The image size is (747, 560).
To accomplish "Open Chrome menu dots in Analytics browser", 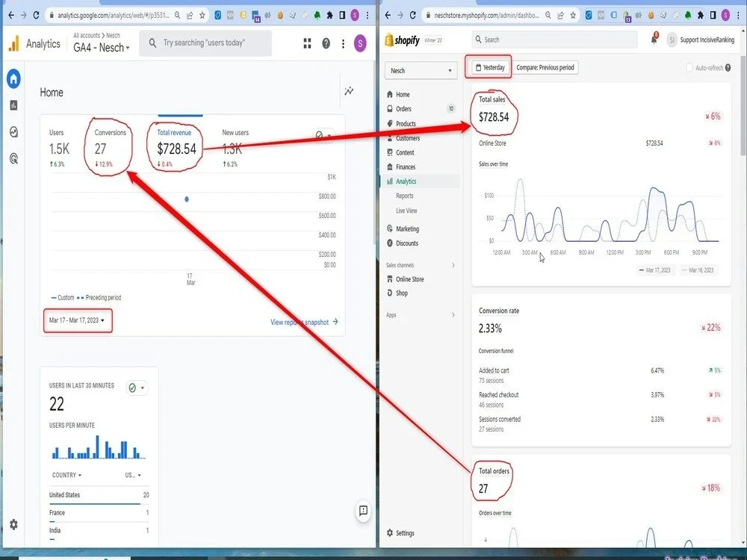I will coord(368,15).
